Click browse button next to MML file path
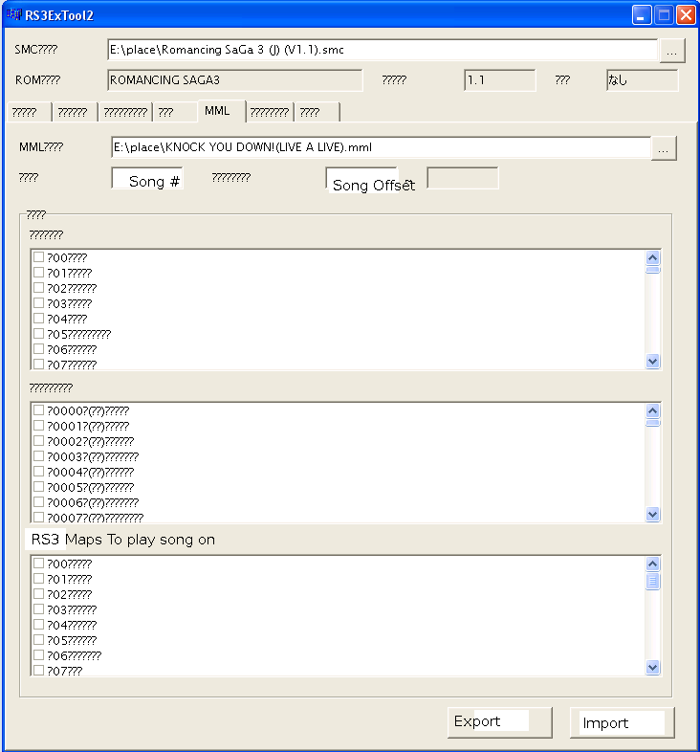The height and width of the screenshot is (752, 700). [x=665, y=148]
